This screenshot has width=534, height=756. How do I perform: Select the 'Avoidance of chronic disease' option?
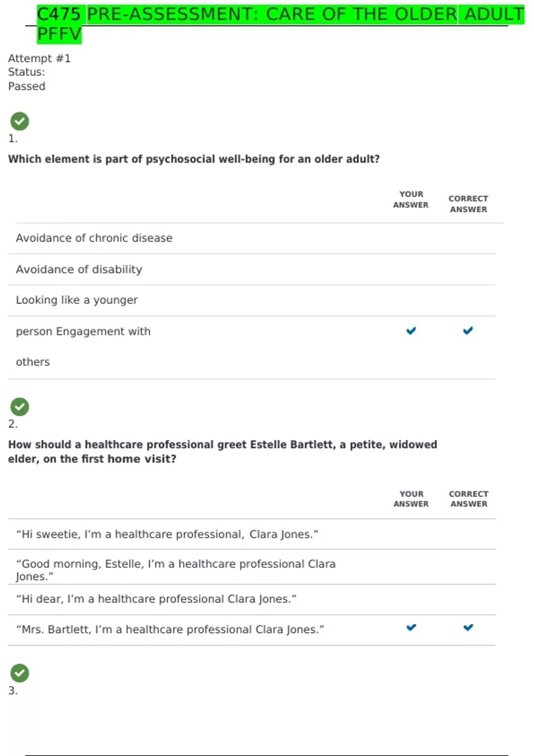tap(94, 238)
